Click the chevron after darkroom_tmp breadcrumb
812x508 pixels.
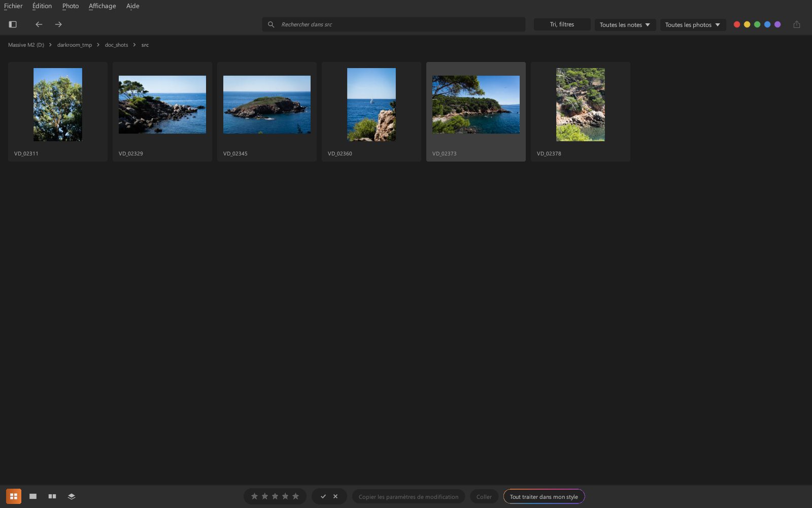pos(98,45)
